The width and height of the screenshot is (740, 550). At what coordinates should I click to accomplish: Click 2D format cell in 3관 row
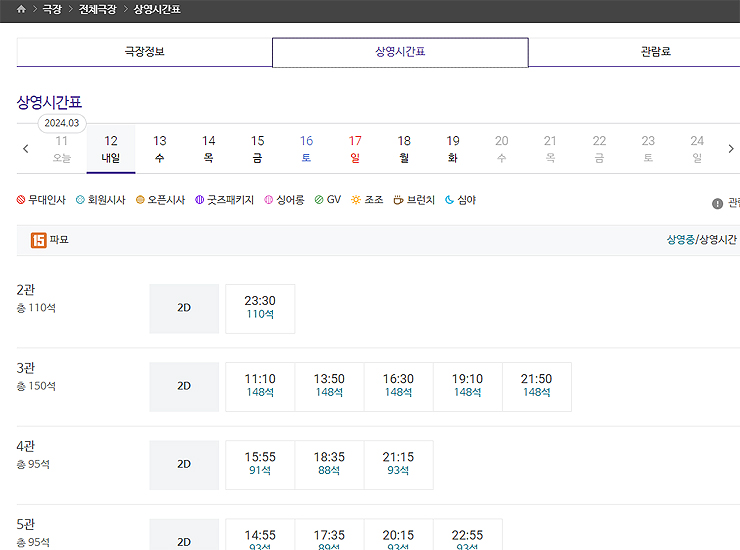(x=184, y=387)
